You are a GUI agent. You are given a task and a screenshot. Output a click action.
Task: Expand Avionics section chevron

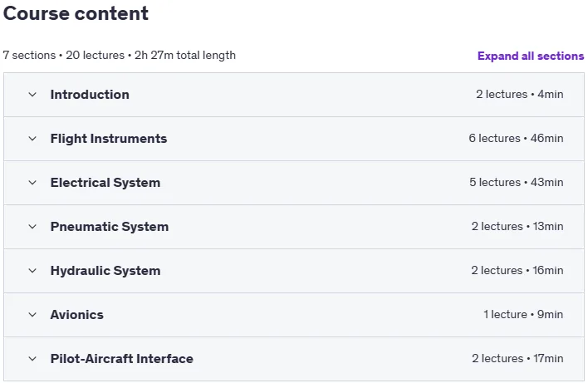(x=32, y=315)
